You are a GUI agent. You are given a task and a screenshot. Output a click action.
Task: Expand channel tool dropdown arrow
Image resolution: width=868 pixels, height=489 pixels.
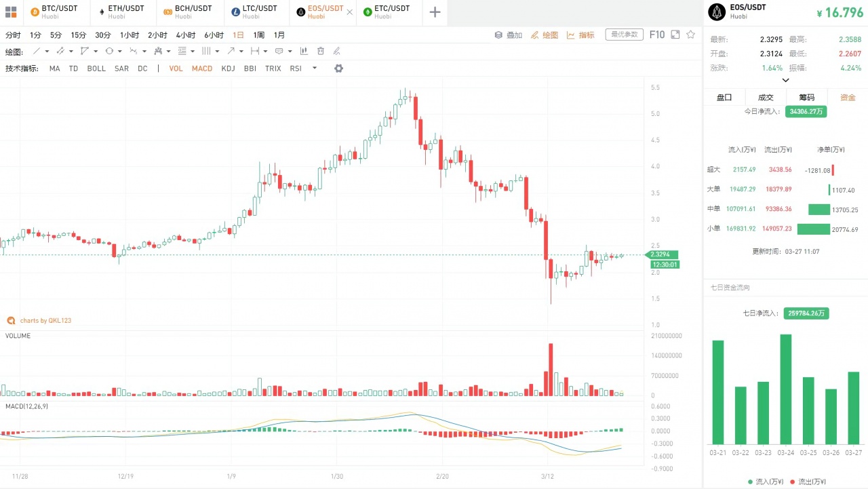pyautogui.click(x=71, y=52)
